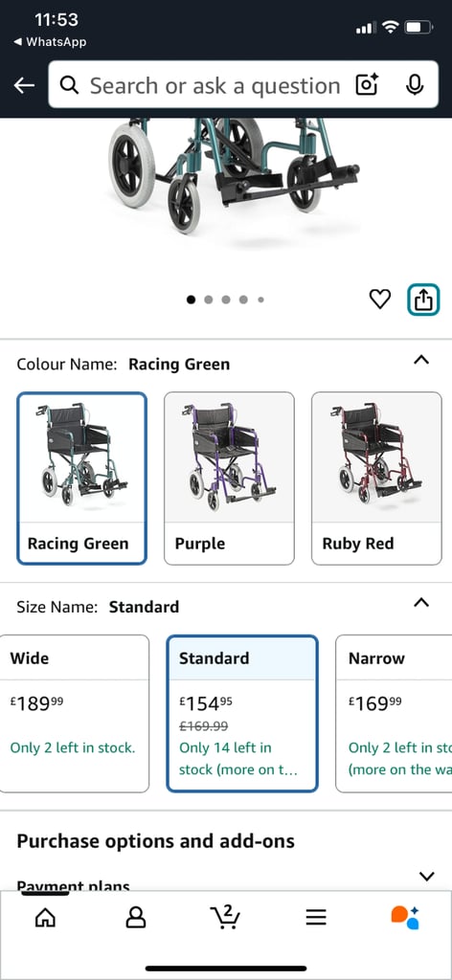The image size is (452, 980).
Task: Select the Racing Green colour option
Action: pyautogui.click(x=82, y=479)
